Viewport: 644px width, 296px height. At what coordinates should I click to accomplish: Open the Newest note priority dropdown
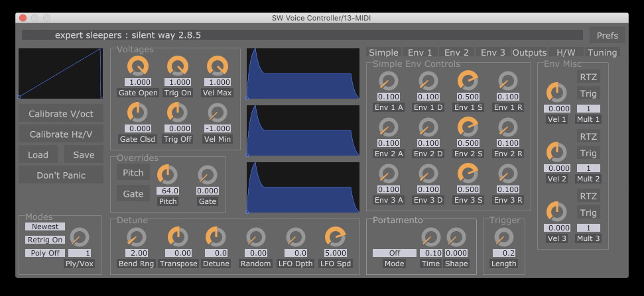coord(44,226)
